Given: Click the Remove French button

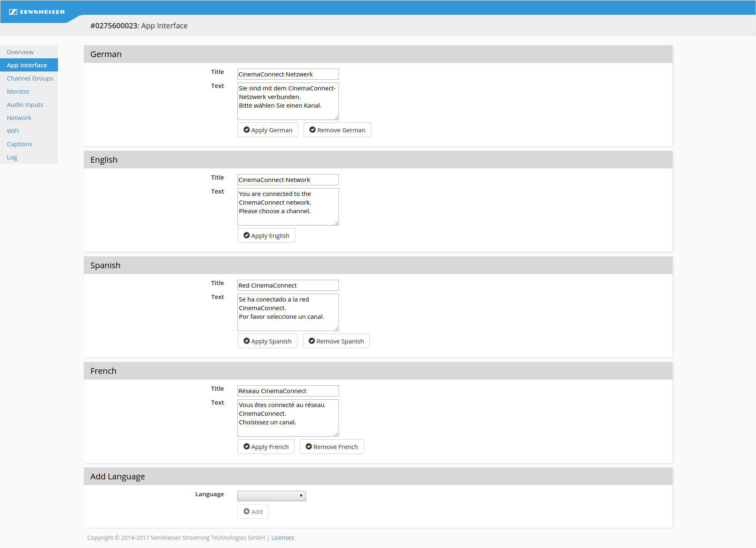Looking at the screenshot, I should coord(332,447).
